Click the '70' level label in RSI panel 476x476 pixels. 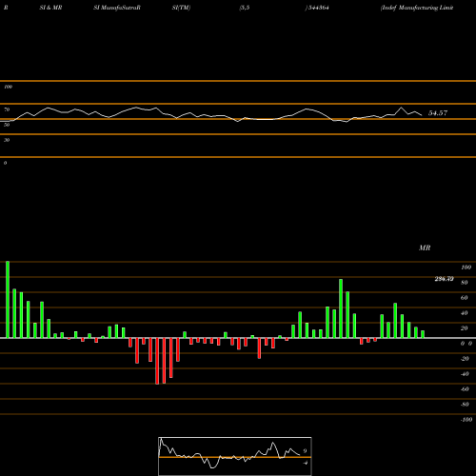tap(7, 109)
